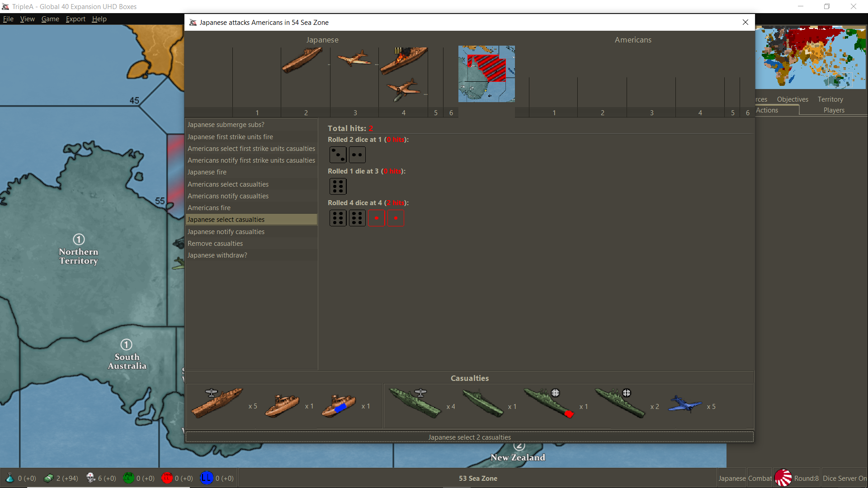Select the highlighted 'Japanese select casualties' step
Screen dimensions: 868x488
(x=251, y=220)
